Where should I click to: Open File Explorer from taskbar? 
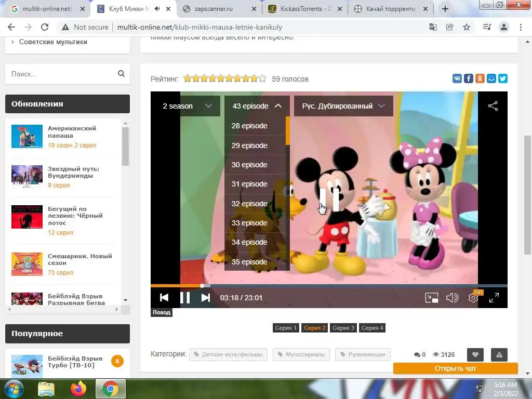[46, 389]
